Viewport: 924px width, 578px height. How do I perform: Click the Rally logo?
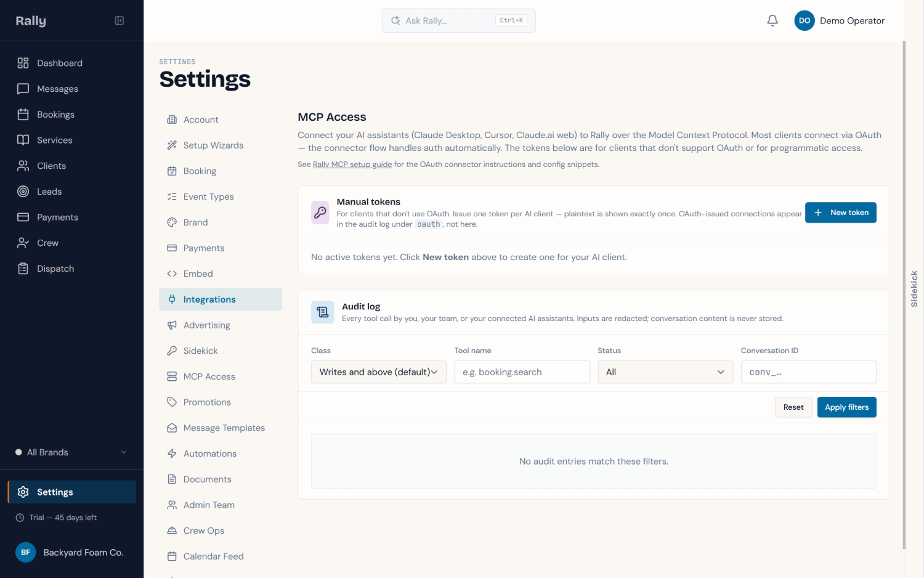pyautogui.click(x=31, y=20)
